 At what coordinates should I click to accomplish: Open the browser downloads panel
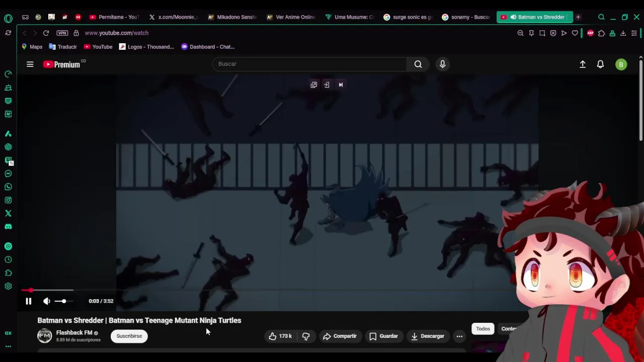(623, 33)
